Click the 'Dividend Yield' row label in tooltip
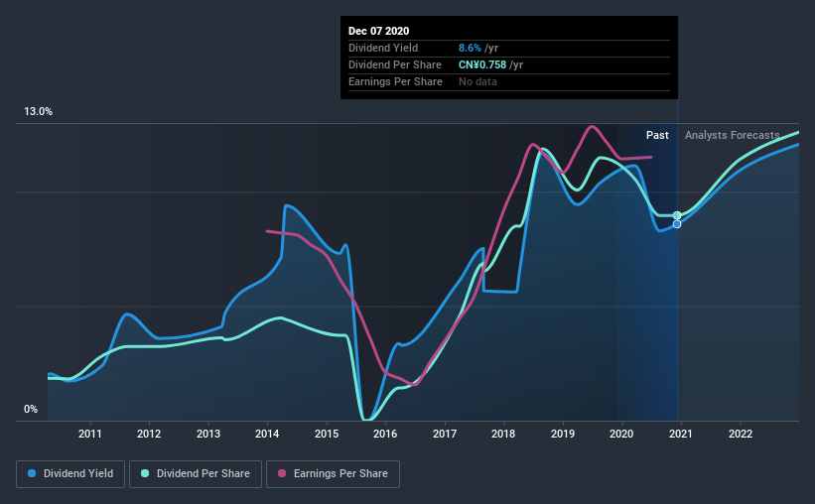The image size is (815, 504). pos(383,48)
